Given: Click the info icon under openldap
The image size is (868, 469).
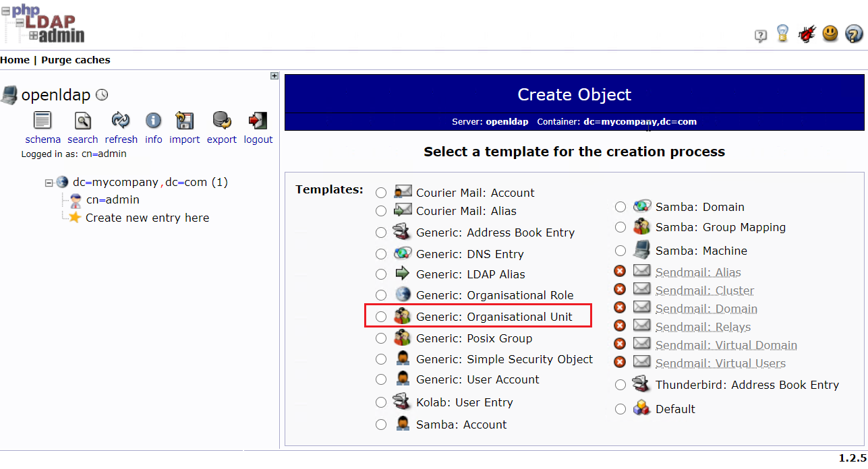Looking at the screenshot, I should [153, 120].
